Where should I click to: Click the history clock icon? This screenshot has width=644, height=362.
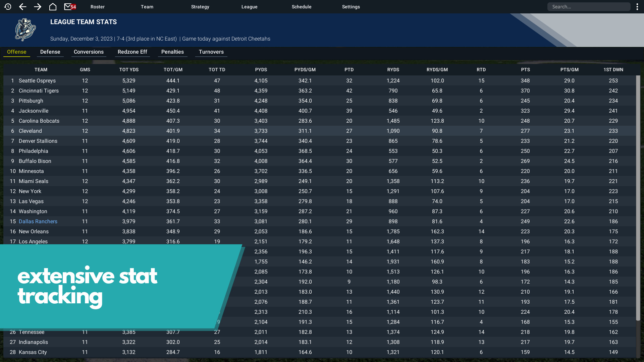(8, 7)
